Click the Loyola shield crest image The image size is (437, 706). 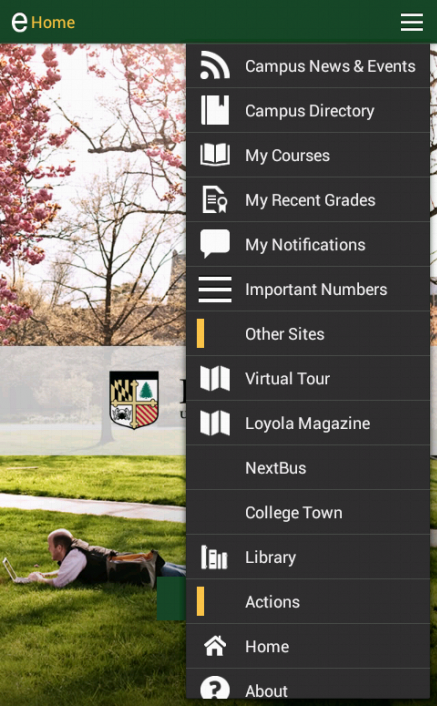134,399
